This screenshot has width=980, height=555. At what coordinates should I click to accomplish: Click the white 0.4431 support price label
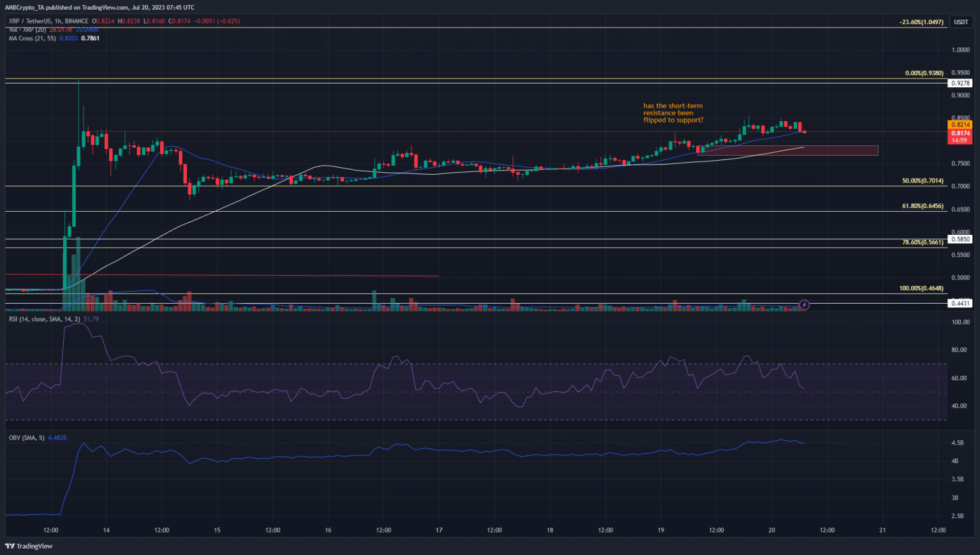click(x=960, y=304)
